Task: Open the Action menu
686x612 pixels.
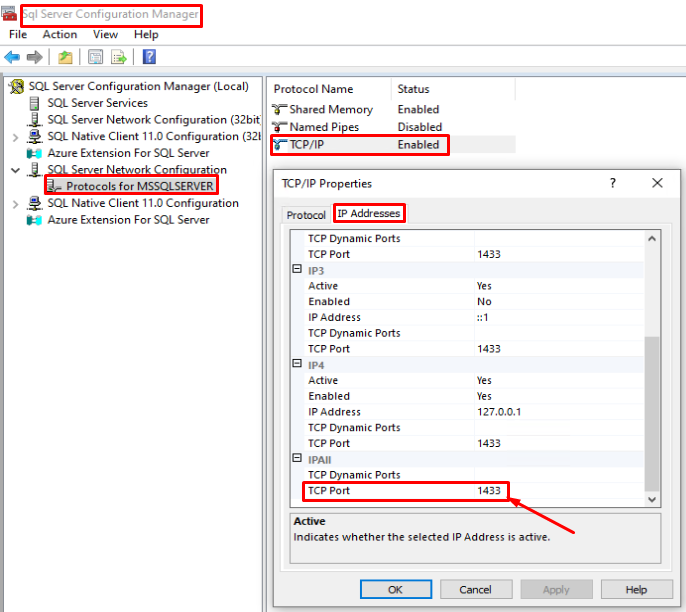Action: pyautogui.click(x=60, y=35)
